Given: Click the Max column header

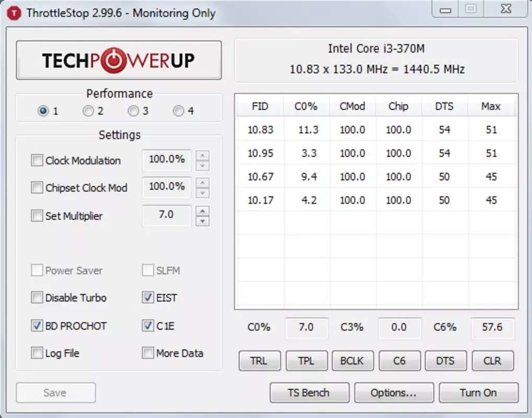Looking at the screenshot, I should [x=491, y=106].
